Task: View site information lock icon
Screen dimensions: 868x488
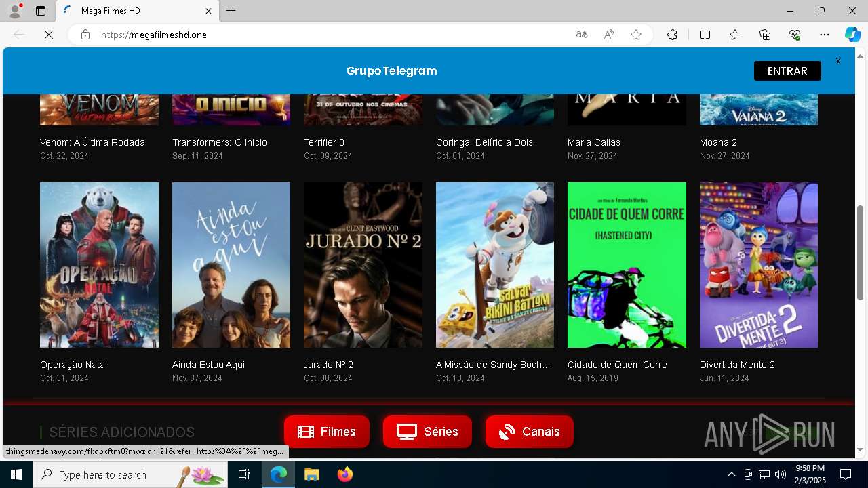Action: [85, 35]
